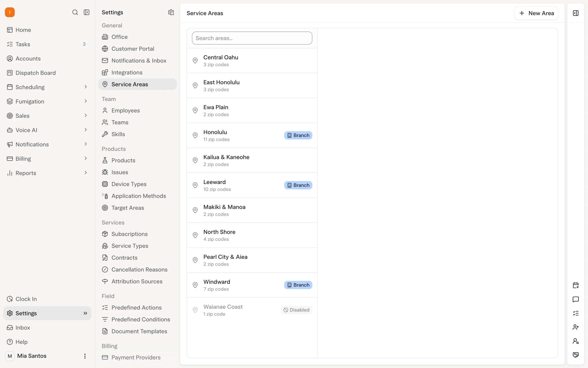Click the Dispatch Board icon in sidebar

click(x=10, y=73)
